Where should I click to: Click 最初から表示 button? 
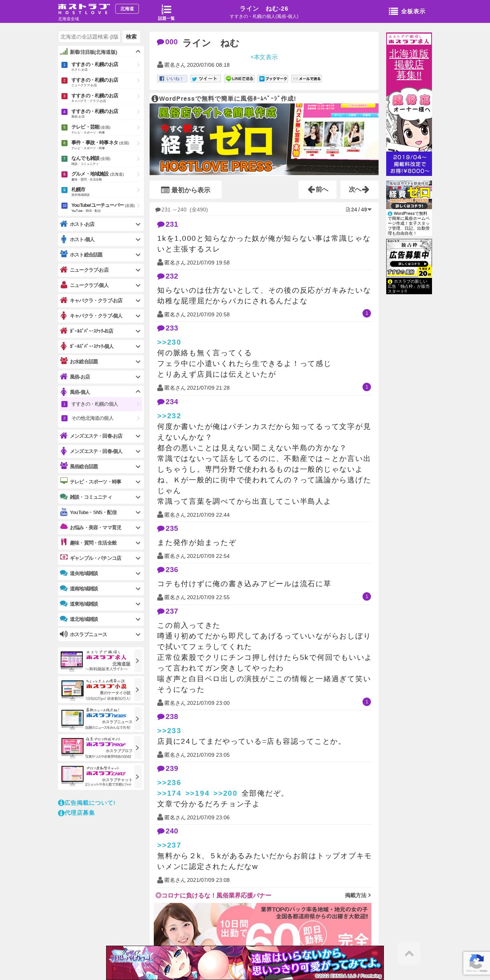186,190
